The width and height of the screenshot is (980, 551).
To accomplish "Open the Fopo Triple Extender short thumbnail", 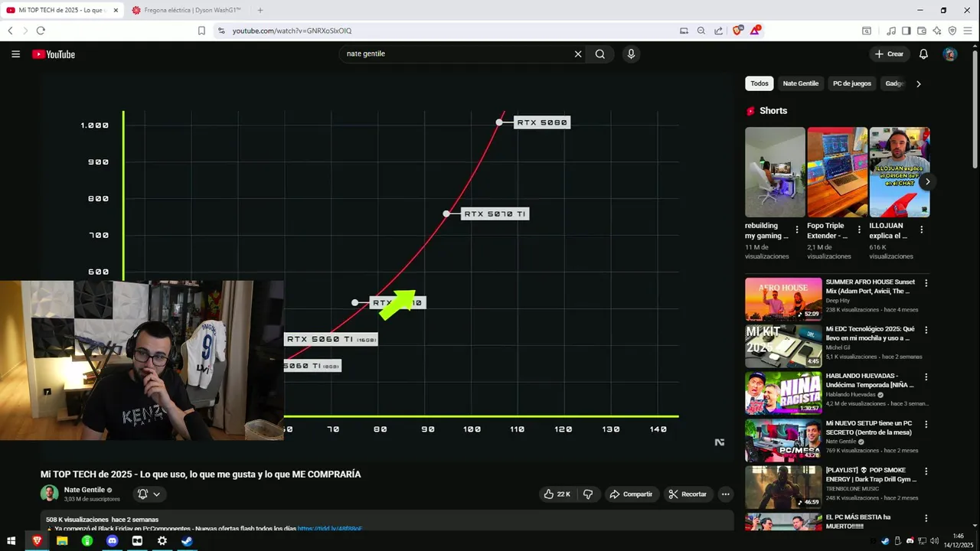I will point(837,172).
